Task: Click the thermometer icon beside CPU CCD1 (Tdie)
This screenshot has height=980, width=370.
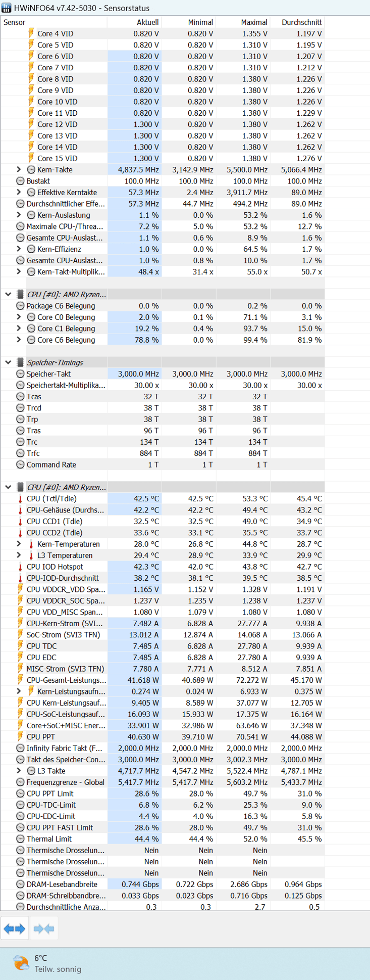Action: [20, 521]
